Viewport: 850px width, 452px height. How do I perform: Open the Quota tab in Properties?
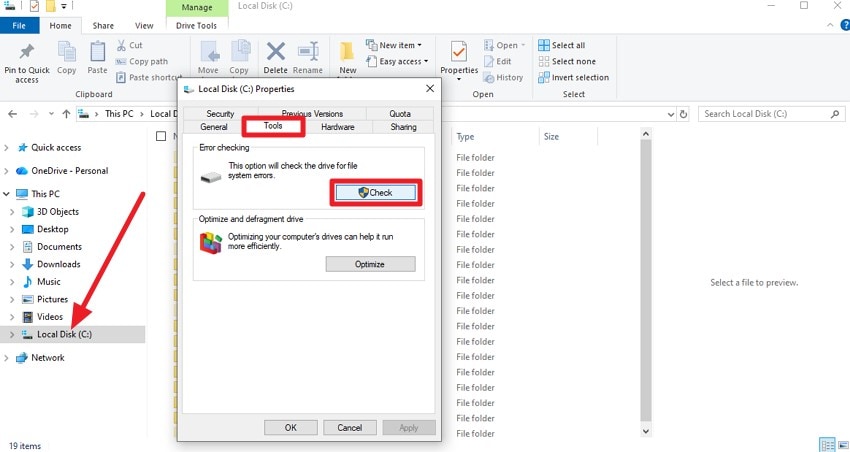[400, 114]
